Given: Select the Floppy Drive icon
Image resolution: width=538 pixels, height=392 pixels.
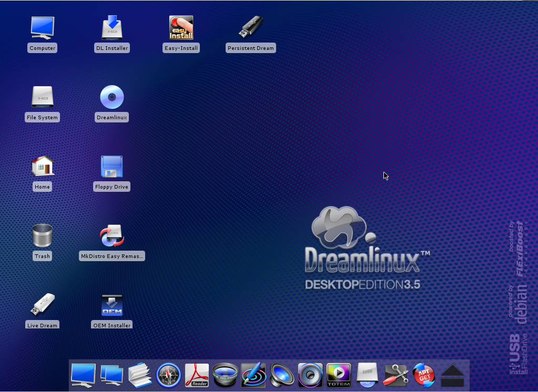Looking at the screenshot, I should pos(111,167).
